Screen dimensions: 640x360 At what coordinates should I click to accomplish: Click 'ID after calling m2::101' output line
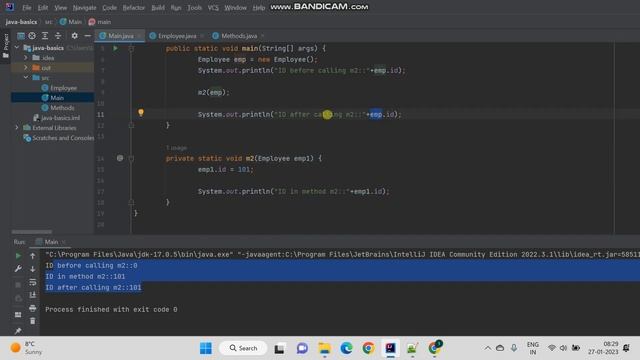pyautogui.click(x=93, y=287)
